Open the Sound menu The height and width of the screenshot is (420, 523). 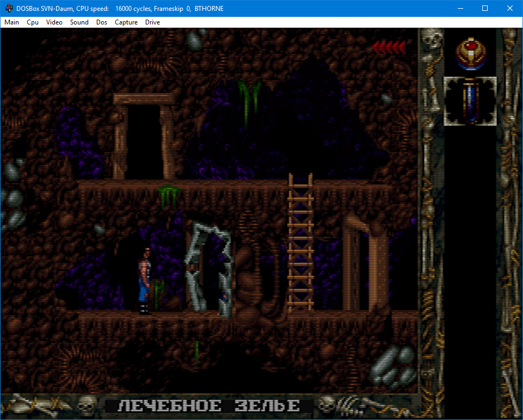[x=79, y=22]
